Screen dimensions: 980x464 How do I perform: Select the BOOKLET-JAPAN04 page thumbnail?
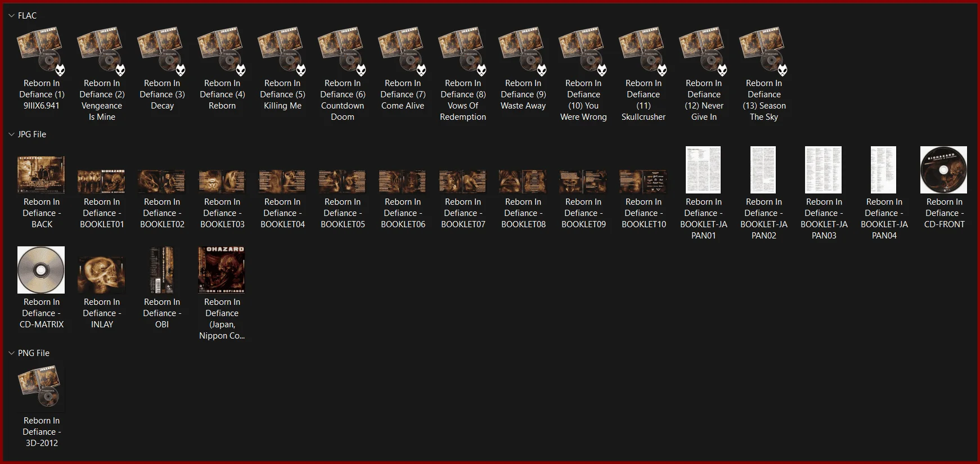884,170
